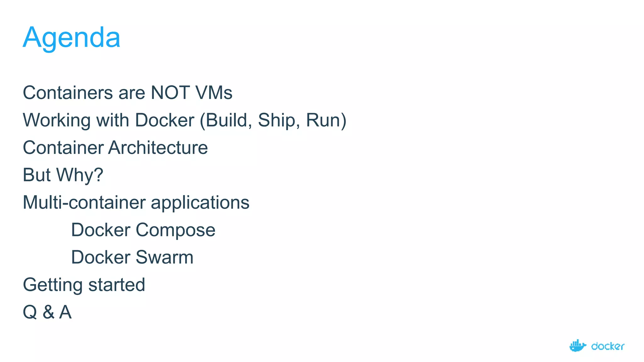The image size is (644, 362).
Task: Click the Q & A agenda item
Action: tap(47, 312)
